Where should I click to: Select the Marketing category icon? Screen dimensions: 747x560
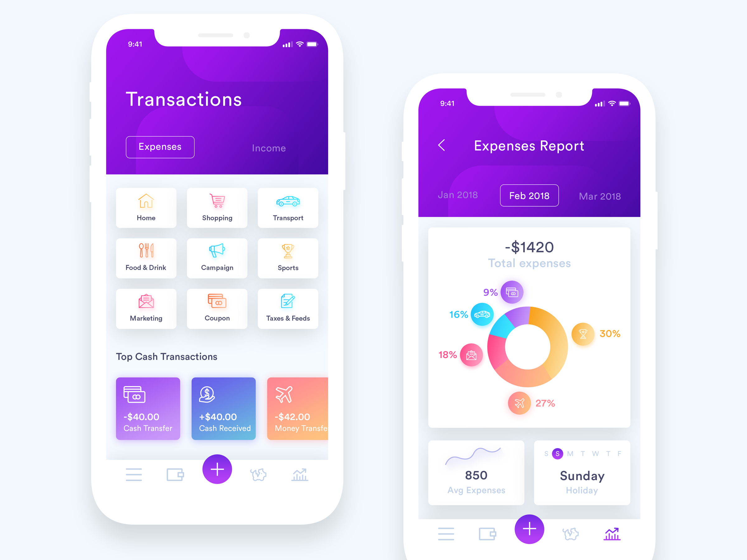click(147, 306)
